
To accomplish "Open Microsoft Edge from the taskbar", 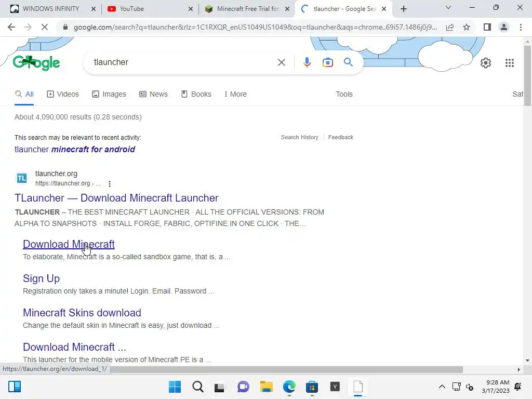I will pos(289,387).
